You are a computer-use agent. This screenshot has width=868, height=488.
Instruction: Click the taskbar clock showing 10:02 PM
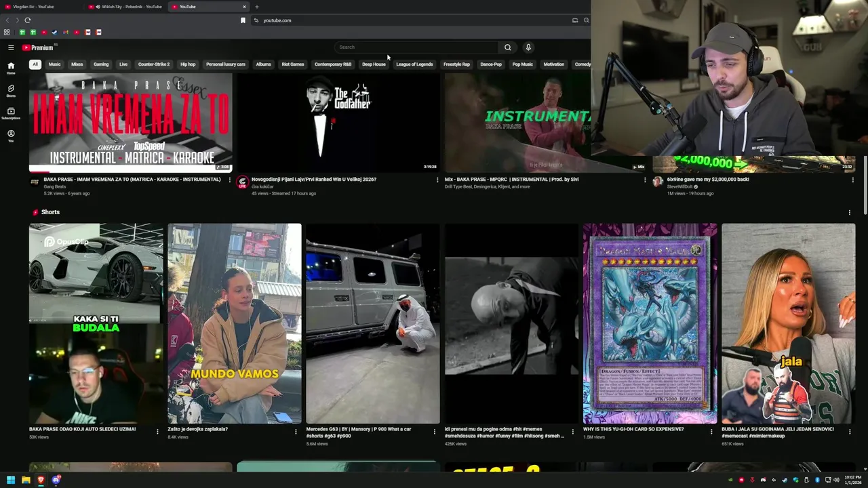coord(852,480)
